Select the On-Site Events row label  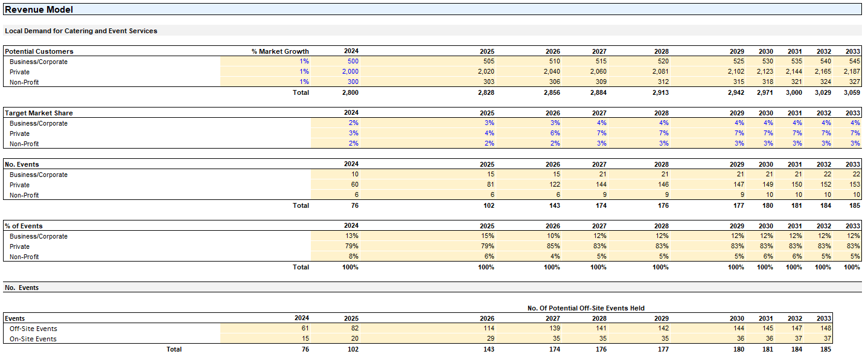point(33,339)
